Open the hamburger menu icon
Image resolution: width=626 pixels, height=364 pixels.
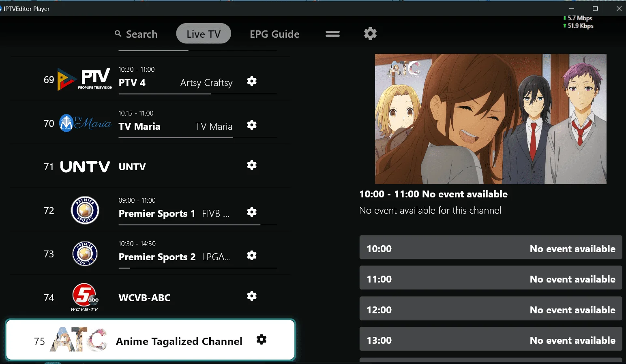pos(332,34)
